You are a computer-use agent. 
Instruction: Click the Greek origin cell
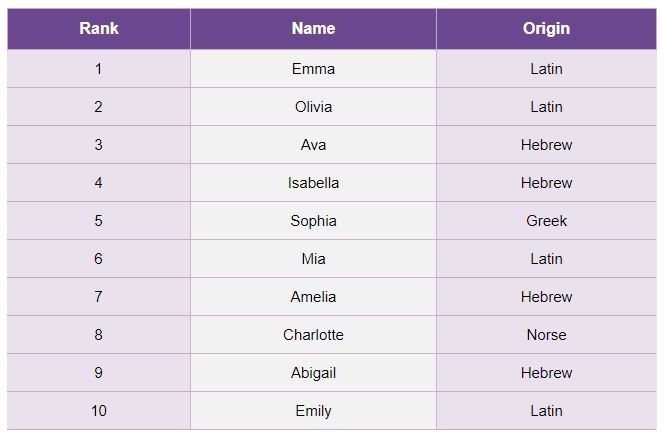(546, 221)
